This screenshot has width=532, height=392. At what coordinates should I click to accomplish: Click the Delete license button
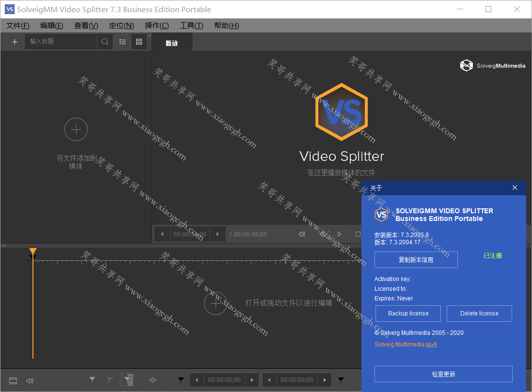click(x=479, y=313)
